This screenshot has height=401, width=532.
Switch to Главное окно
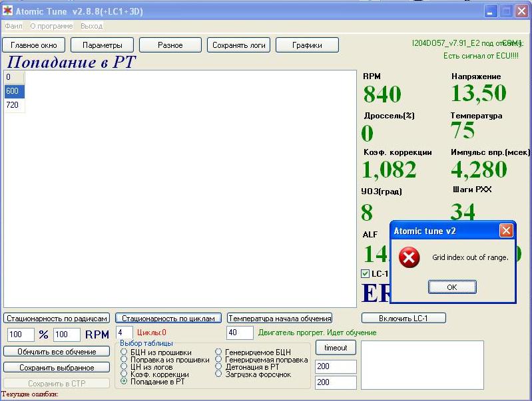(x=33, y=45)
